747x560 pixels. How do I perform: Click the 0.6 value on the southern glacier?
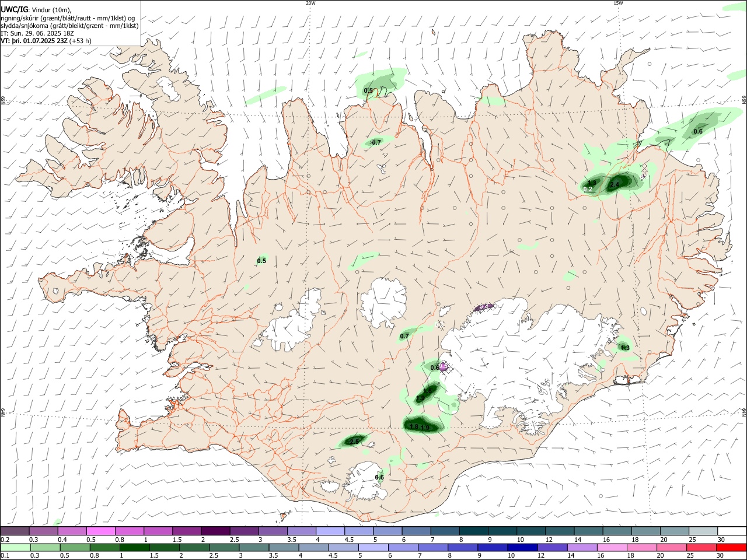[379, 478]
